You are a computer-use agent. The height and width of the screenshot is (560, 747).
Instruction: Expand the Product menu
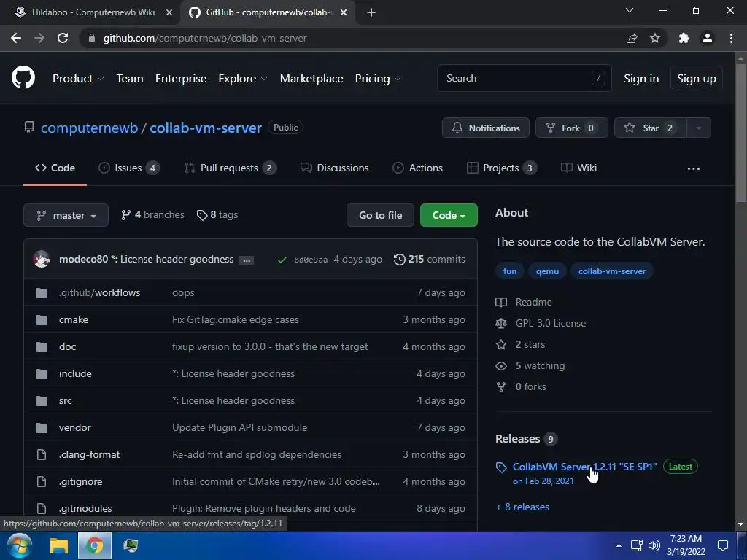point(78,79)
